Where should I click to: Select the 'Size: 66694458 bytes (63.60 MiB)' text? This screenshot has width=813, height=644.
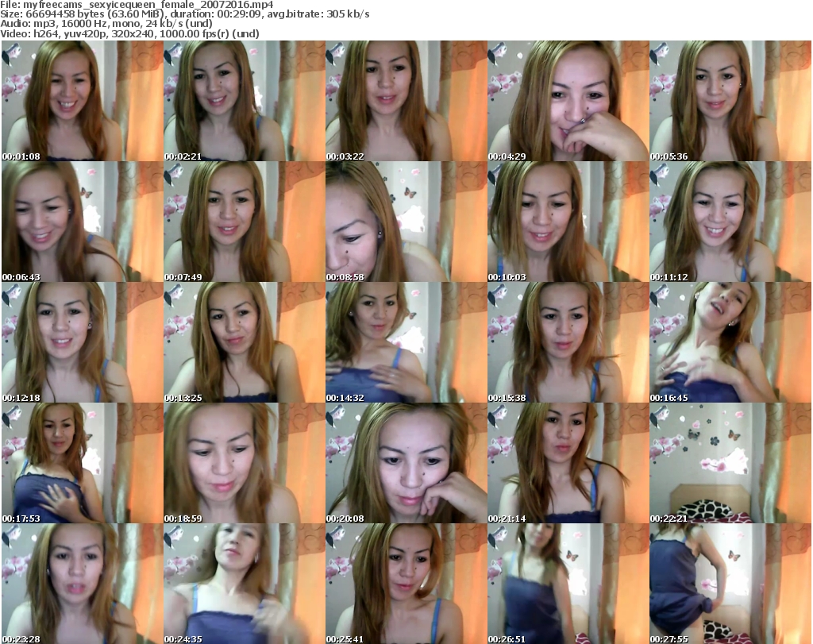[x=83, y=14]
